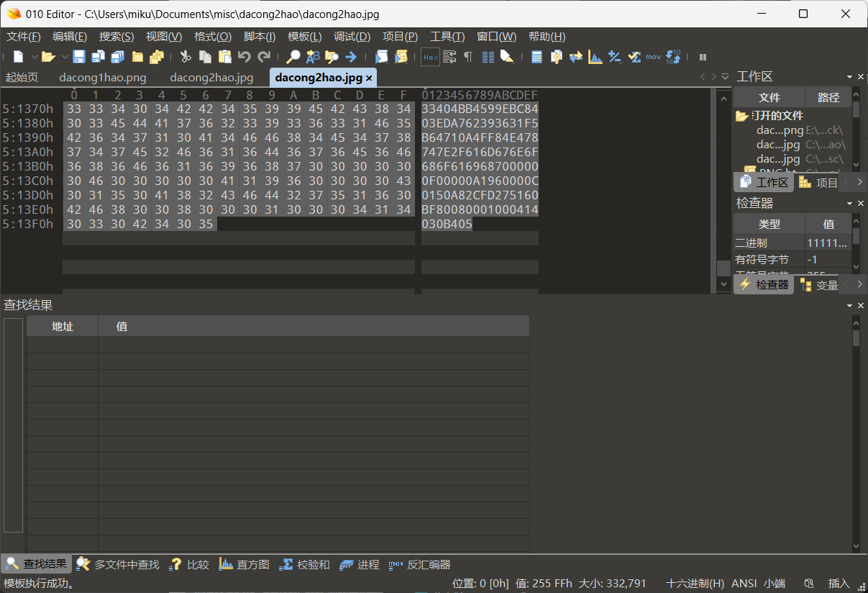868x593 pixels.
Task: Open the 文件(F) menu
Action: click(24, 37)
